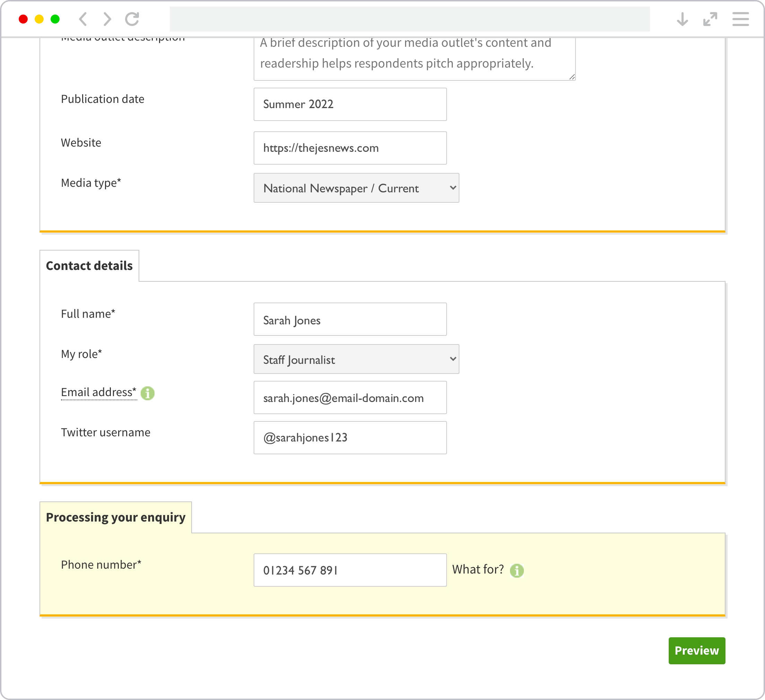765x700 pixels.
Task: Click the browser expand/fullscreen icon
Action: [x=711, y=18]
